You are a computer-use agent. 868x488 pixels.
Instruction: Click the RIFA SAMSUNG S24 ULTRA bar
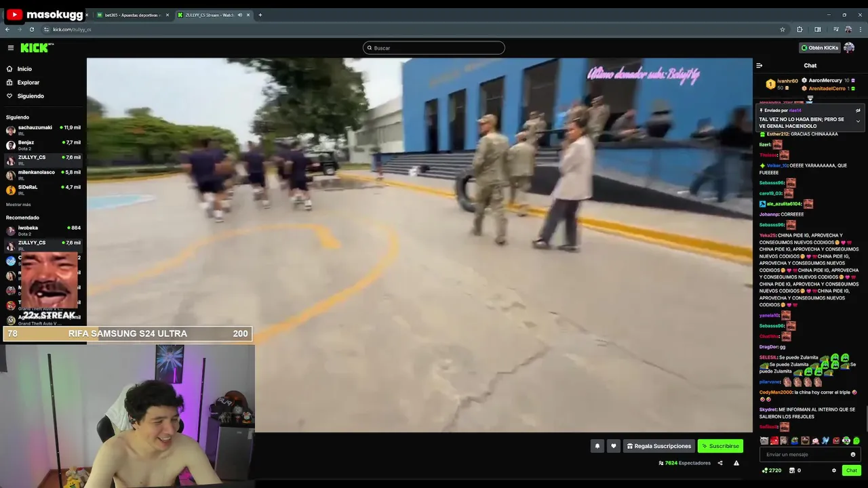click(x=127, y=333)
